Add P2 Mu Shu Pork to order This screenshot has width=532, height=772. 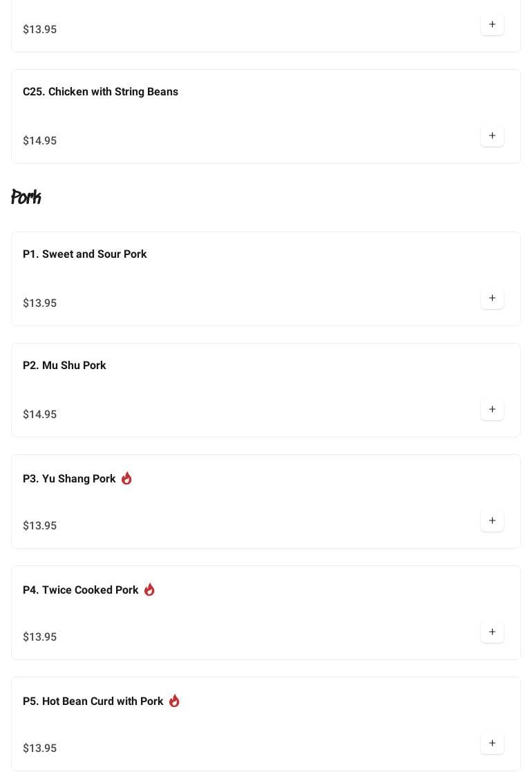(x=492, y=409)
